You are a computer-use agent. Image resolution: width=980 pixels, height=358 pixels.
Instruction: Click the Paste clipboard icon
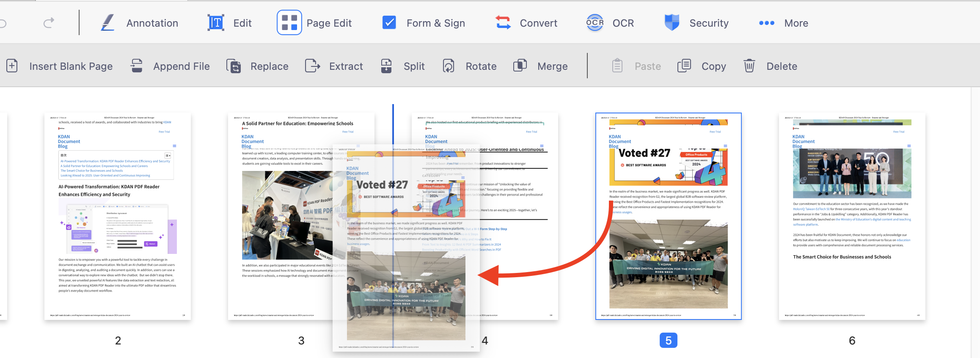click(x=617, y=66)
